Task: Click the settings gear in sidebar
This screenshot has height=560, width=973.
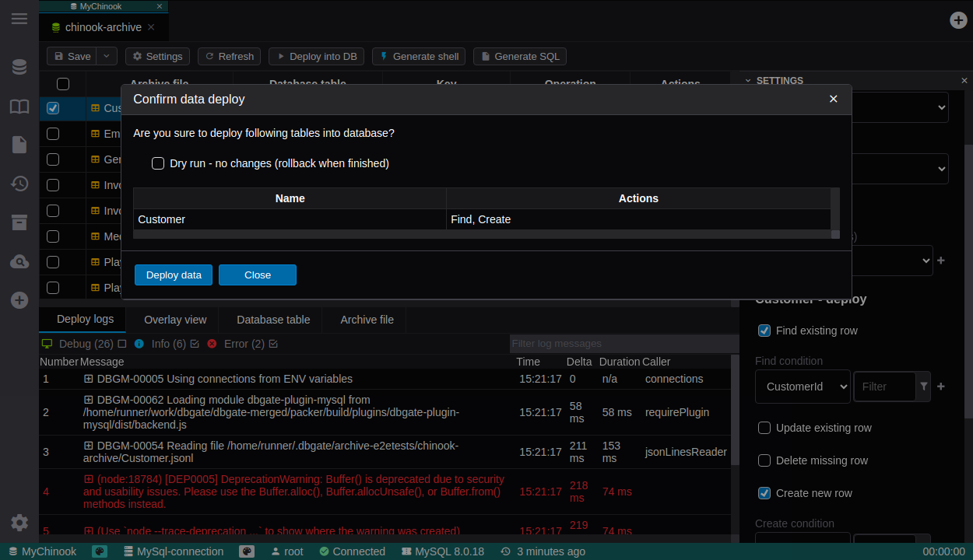Action: point(19,523)
